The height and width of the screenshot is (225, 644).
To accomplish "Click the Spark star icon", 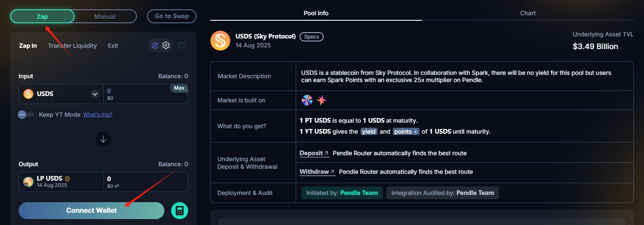I will point(322,100).
